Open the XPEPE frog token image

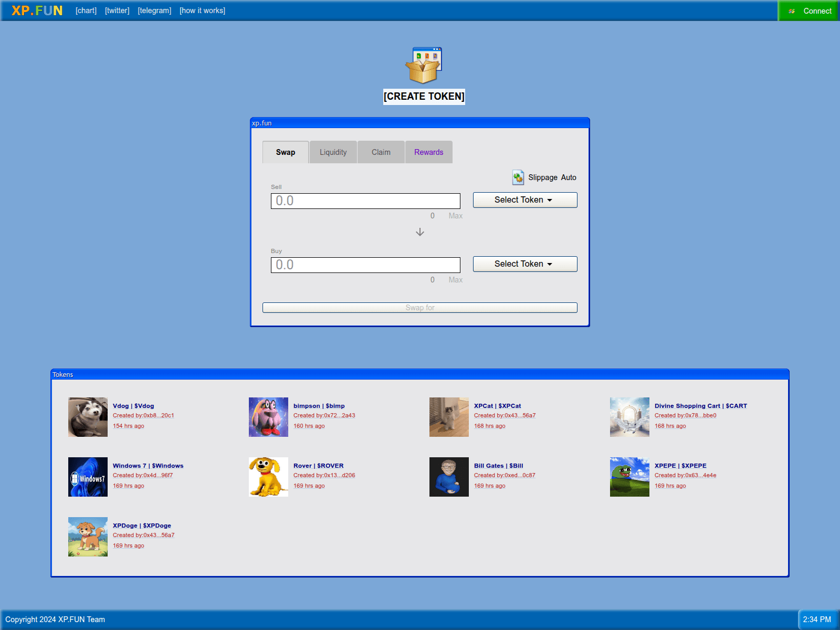pyautogui.click(x=629, y=477)
